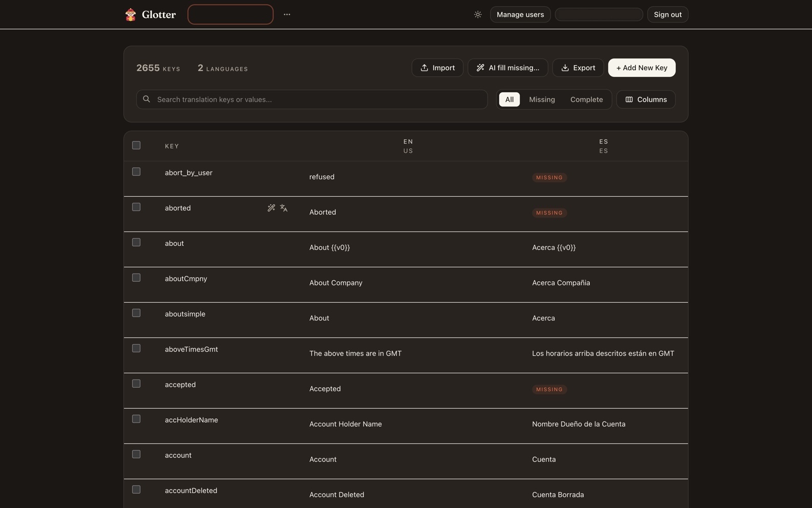Click the KEY column header
812x508 pixels.
pyautogui.click(x=172, y=146)
